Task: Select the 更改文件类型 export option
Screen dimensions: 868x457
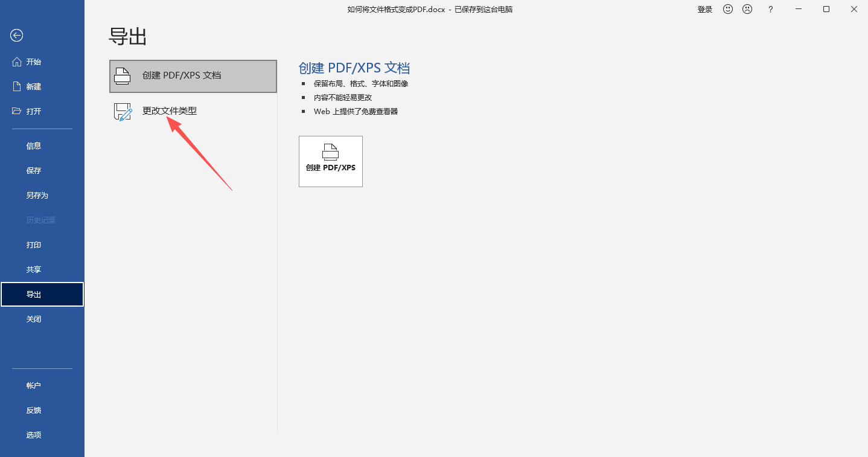Action: click(193, 112)
